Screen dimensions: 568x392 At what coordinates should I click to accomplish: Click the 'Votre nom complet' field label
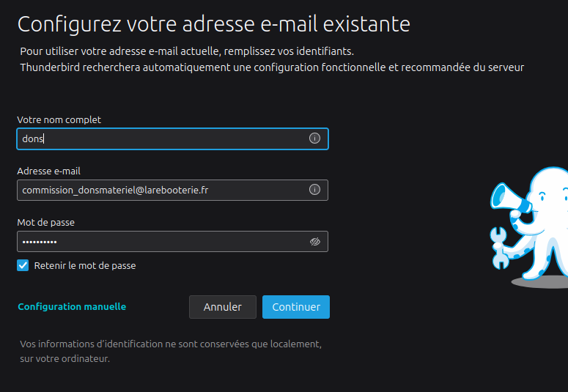tap(59, 119)
